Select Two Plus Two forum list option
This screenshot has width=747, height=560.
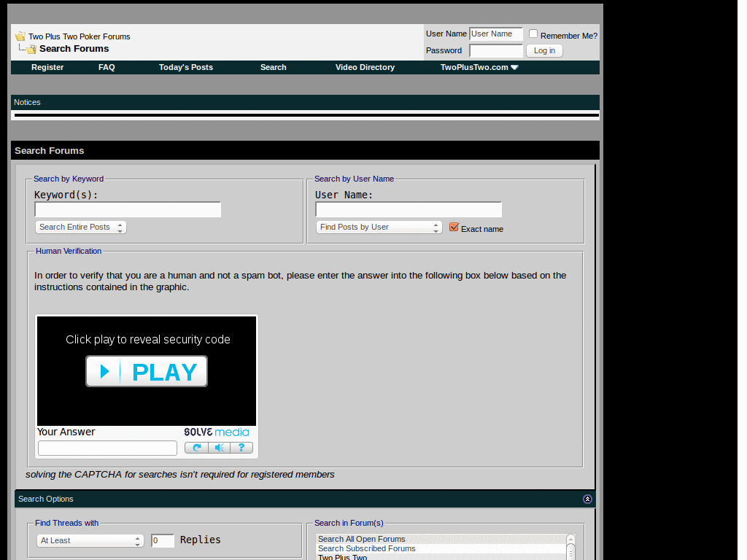pyautogui.click(x=441, y=557)
